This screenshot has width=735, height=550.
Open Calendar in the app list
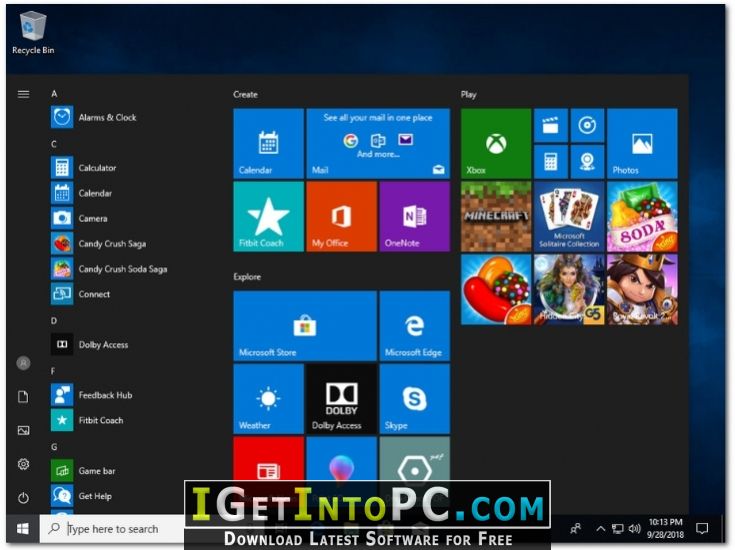pos(82,193)
